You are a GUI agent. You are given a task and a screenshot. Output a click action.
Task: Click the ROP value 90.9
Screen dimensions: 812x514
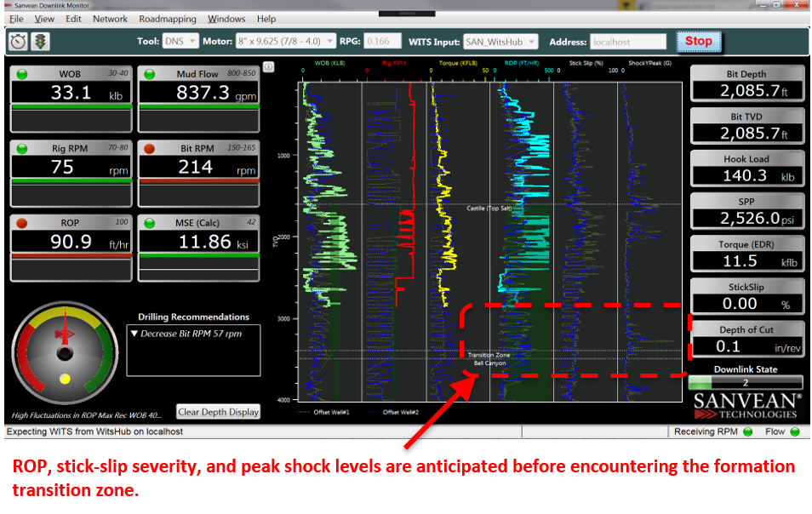click(71, 242)
